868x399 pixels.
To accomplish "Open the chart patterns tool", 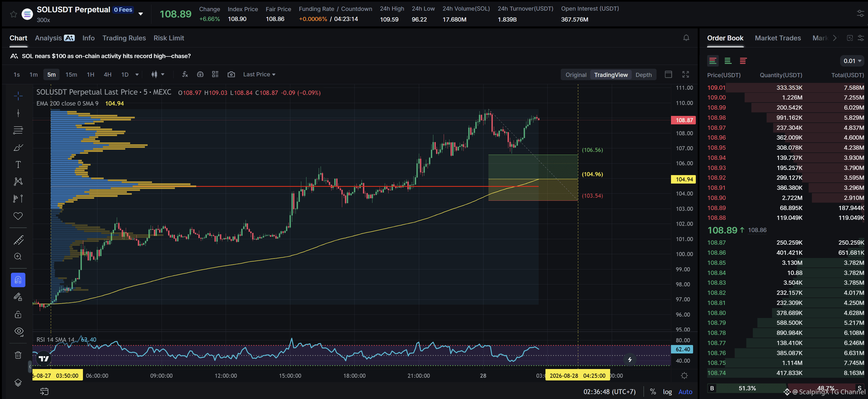I will pos(18,181).
